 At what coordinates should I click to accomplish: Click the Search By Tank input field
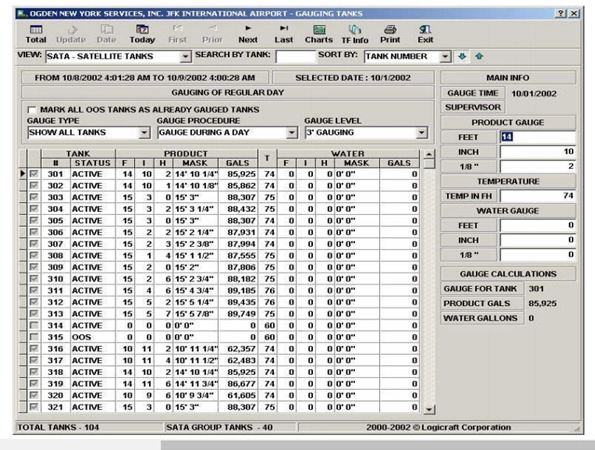pos(296,57)
